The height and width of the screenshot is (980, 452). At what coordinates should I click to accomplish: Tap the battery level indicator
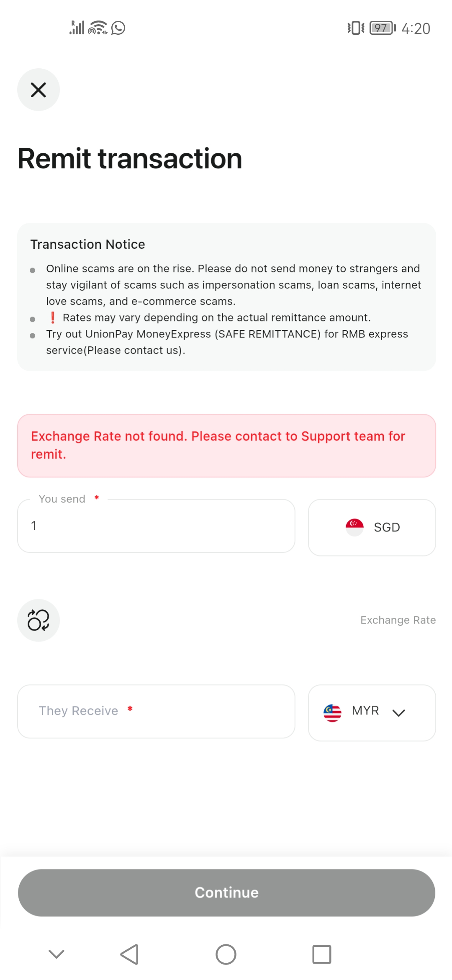pos(382,28)
